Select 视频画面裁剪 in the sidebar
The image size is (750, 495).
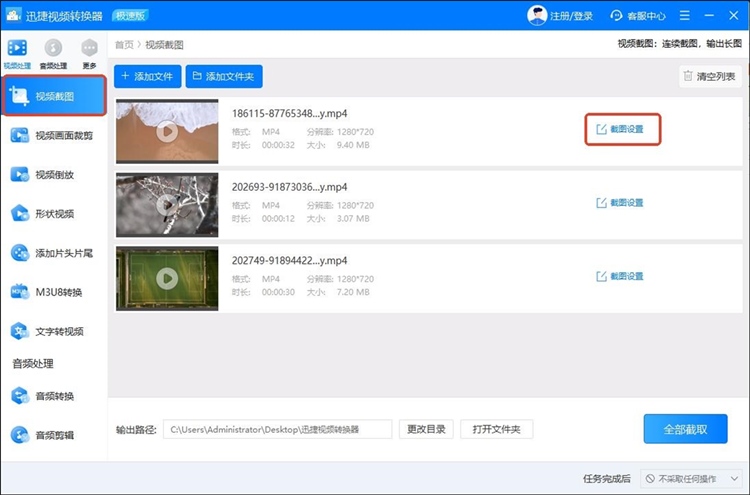pyautogui.click(x=54, y=135)
